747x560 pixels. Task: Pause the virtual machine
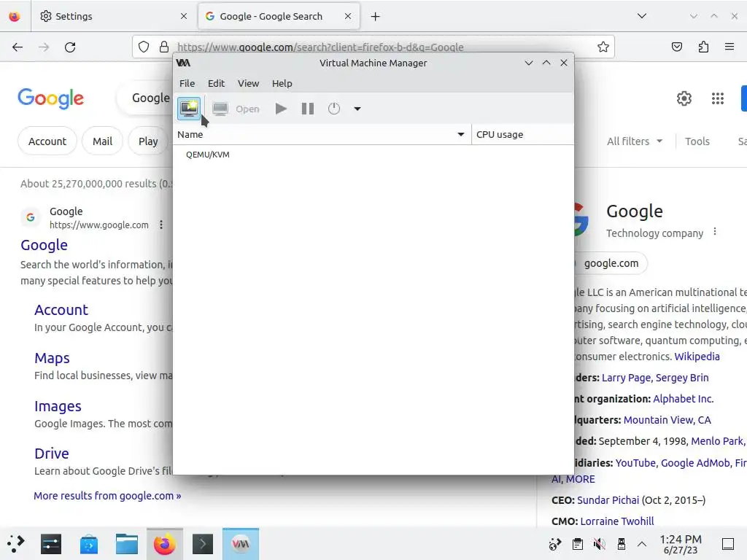click(308, 109)
